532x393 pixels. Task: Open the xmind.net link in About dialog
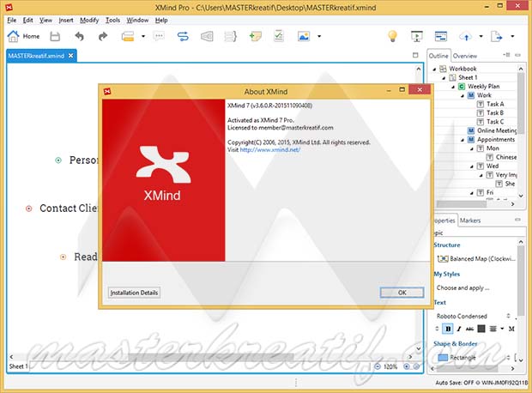270,149
